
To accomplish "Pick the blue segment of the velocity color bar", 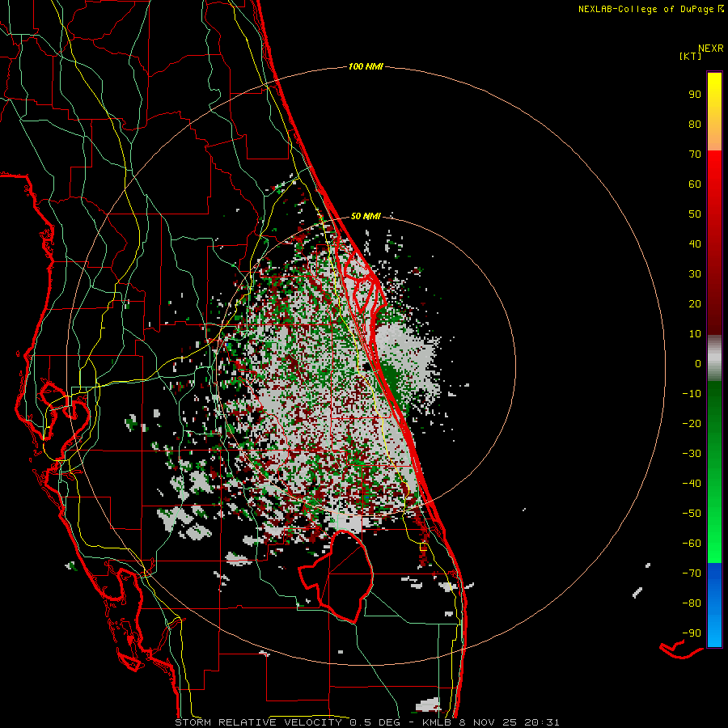I will click(x=714, y=605).
